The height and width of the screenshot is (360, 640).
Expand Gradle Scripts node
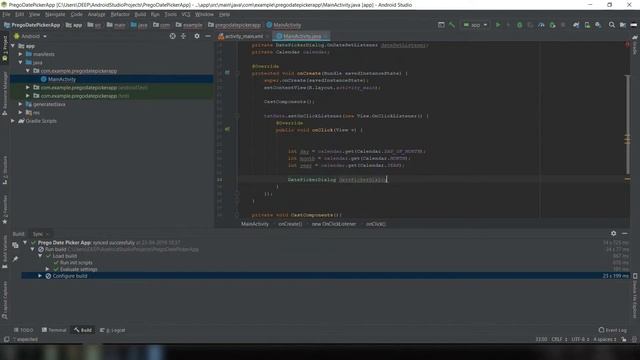point(13,121)
